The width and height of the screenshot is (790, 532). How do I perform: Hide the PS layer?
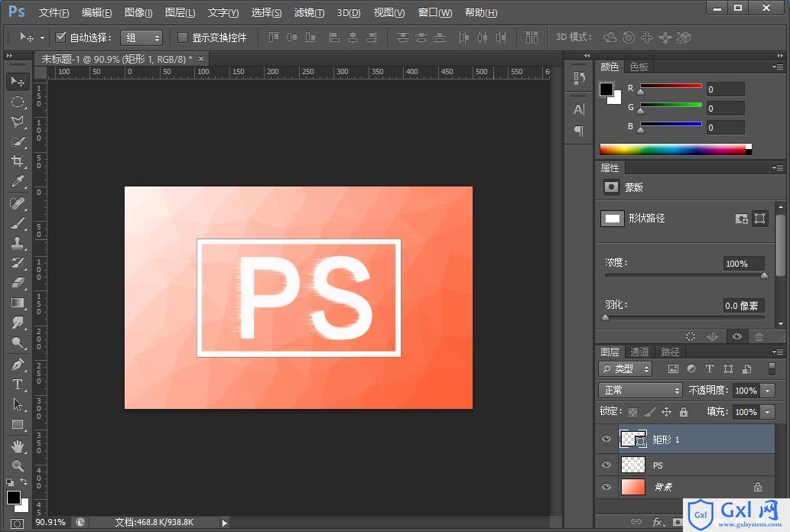606,465
